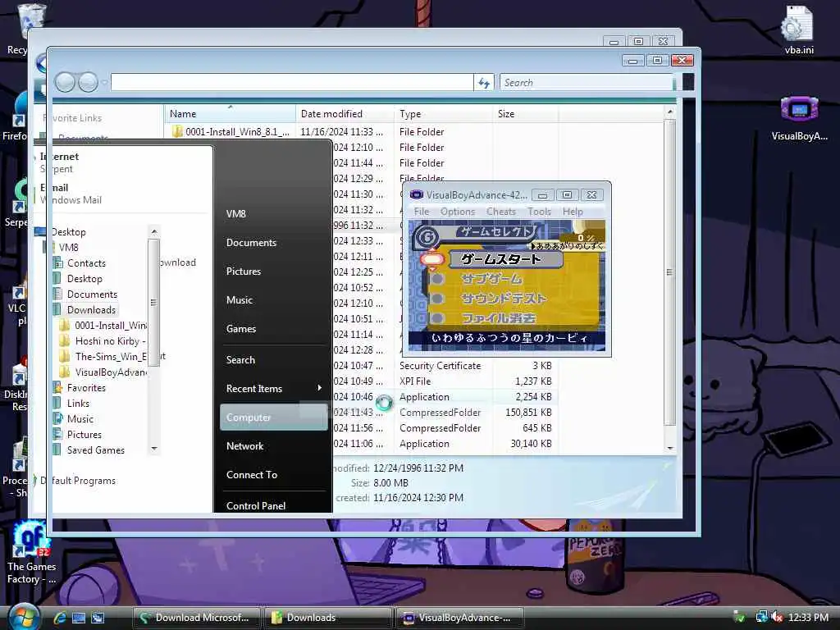Open the Tools menu in VisualBoyAdvance
Viewport: 840px width, 630px height.
click(x=539, y=212)
